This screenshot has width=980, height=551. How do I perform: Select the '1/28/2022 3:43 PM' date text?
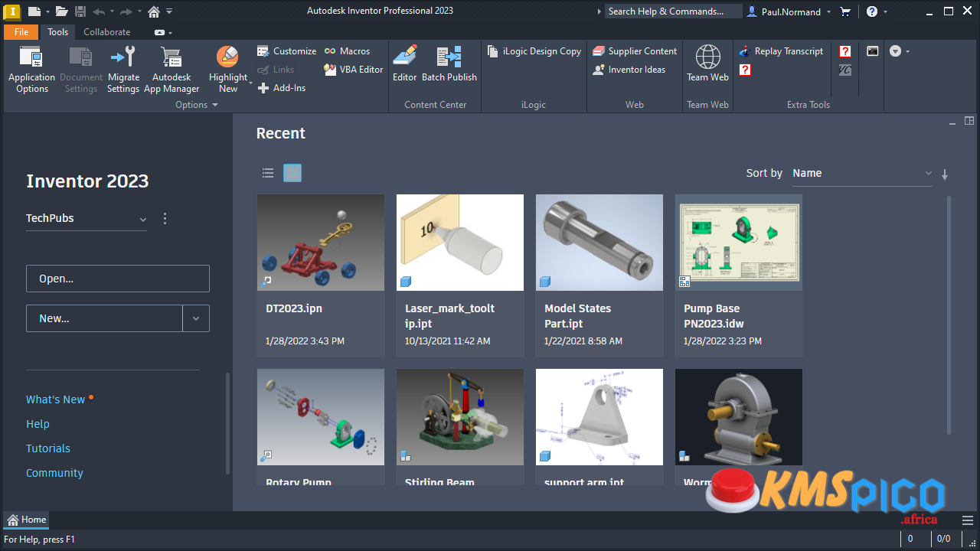[x=305, y=341]
